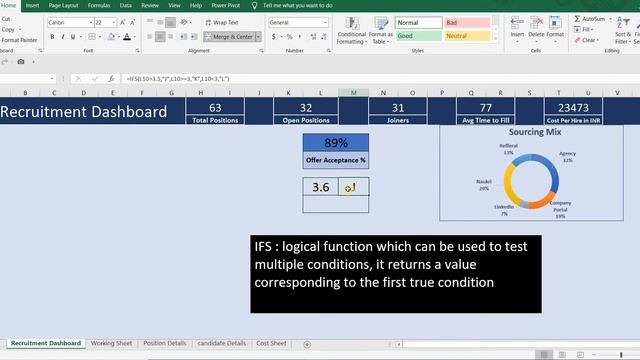Toggle Wrap Text
Viewport: 640px width, 360px height.
coord(222,22)
